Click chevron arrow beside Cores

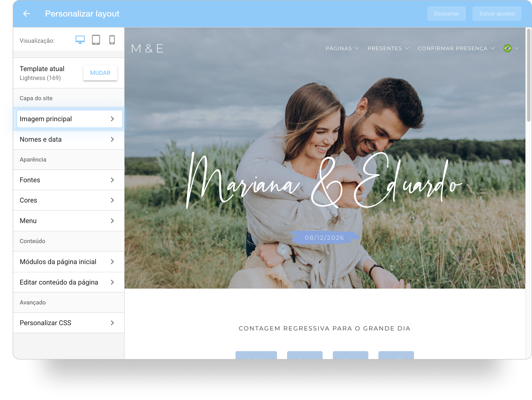(x=112, y=200)
